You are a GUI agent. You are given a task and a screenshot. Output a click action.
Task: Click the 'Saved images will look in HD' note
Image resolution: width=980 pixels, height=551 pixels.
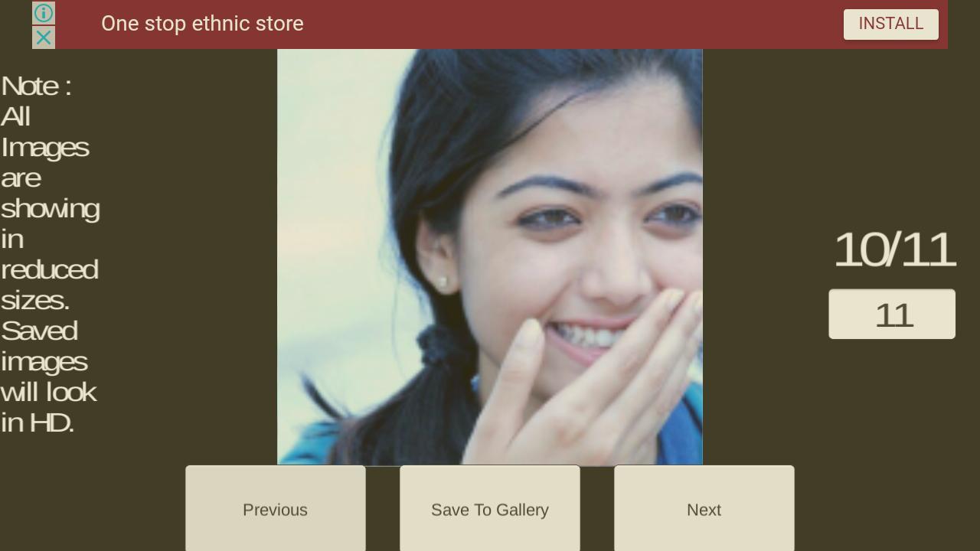tap(49, 377)
